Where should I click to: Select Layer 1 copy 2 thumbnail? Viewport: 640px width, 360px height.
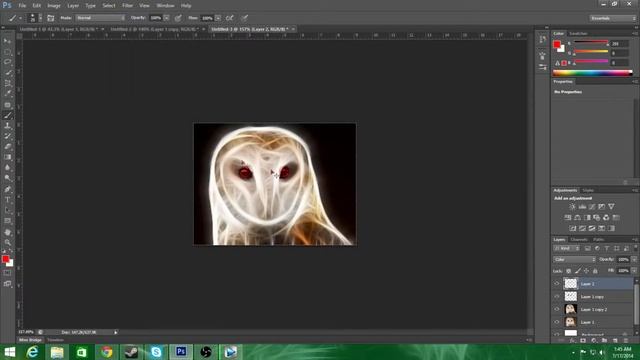[x=570, y=309]
